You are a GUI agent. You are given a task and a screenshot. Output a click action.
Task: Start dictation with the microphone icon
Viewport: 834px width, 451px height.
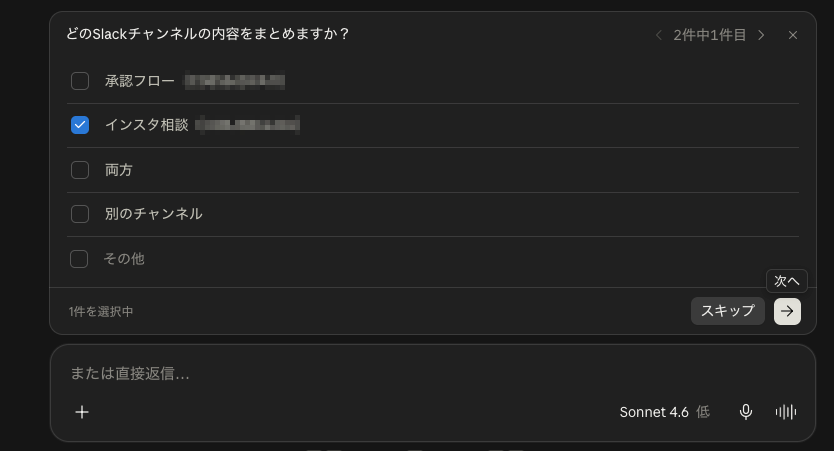click(x=746, y=412)
